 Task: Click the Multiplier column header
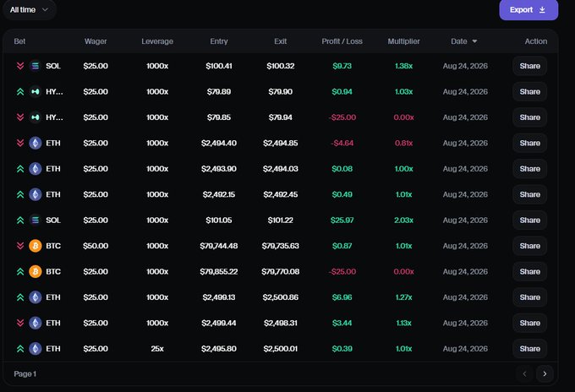(x=403, y=41)
